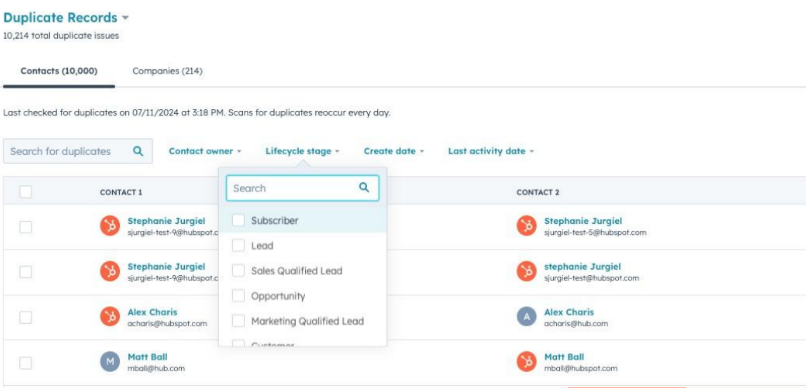This screenshot has width=806, height=388.
Task: Click Contact 1 avatar in second Stephanie Jurgiel row
Action: click(110, 271)
